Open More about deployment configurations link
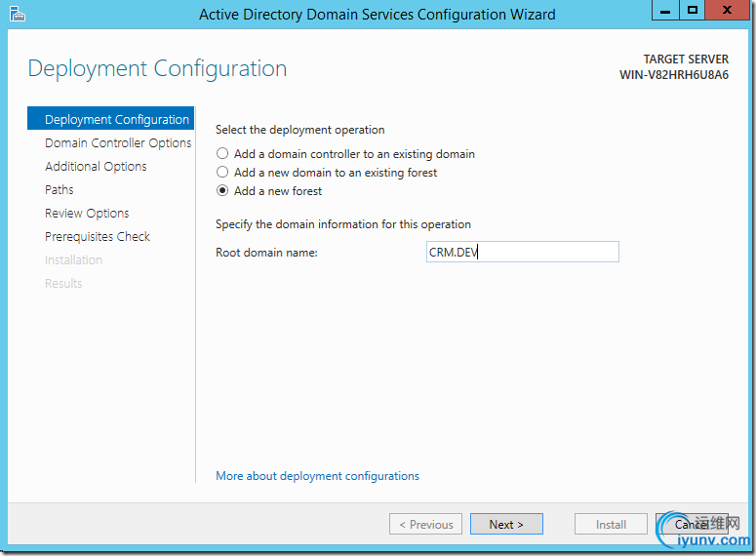The height and width of the screenshot is (556, 756). coord(317,476)
